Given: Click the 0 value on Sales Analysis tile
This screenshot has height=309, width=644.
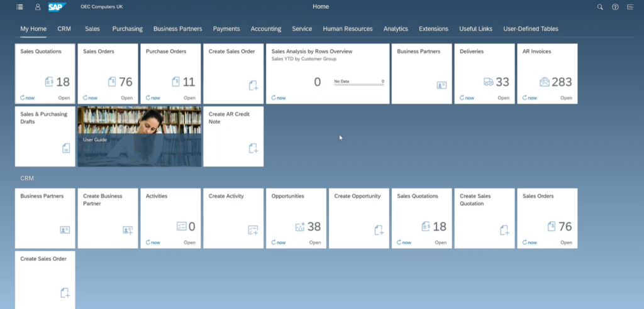Looking at the screenshot, I should pyautogui.click(x=317, y=82).
